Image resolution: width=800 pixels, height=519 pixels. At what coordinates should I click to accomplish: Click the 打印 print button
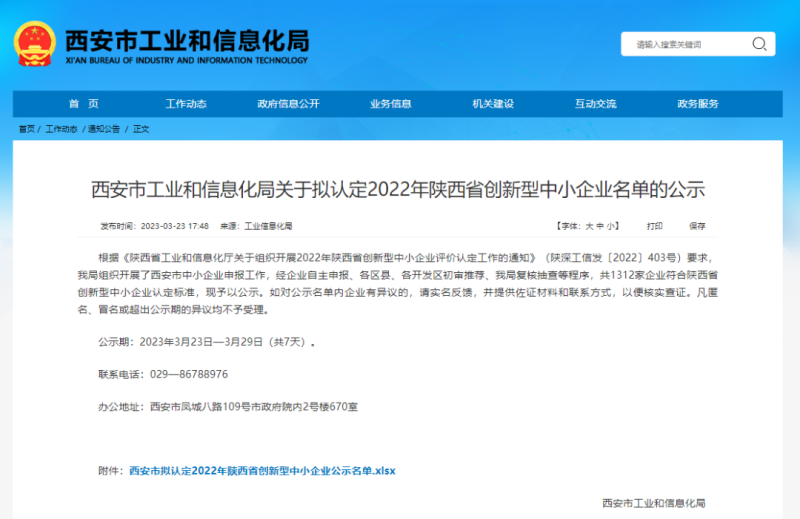click(654, 226)
